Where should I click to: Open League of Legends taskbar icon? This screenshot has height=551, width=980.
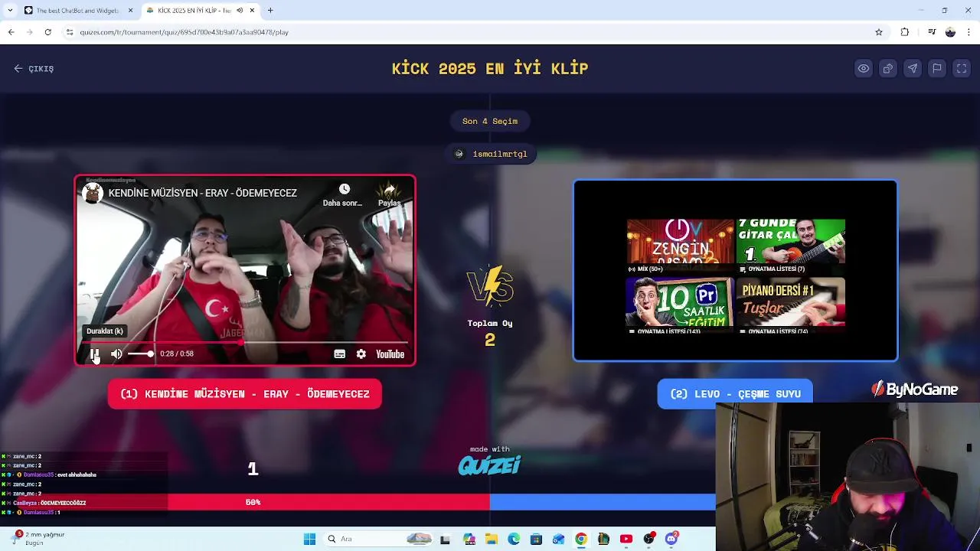pos(603,539)
